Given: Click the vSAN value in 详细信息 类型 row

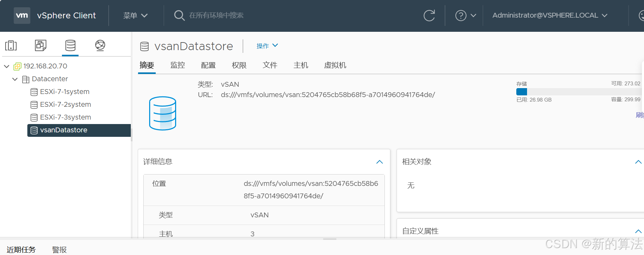Looking at the screenshot, I should pos(260,215).
